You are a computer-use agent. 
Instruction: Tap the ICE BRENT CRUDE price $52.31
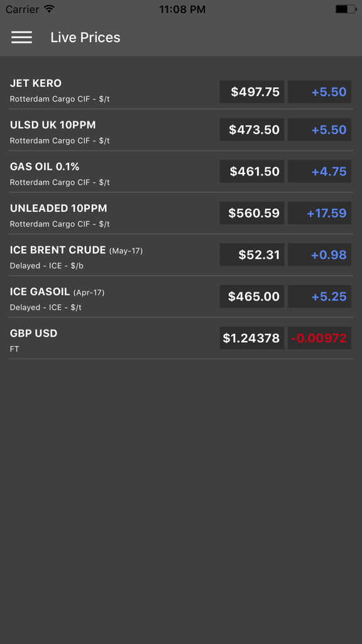click(x=251, y=254)
